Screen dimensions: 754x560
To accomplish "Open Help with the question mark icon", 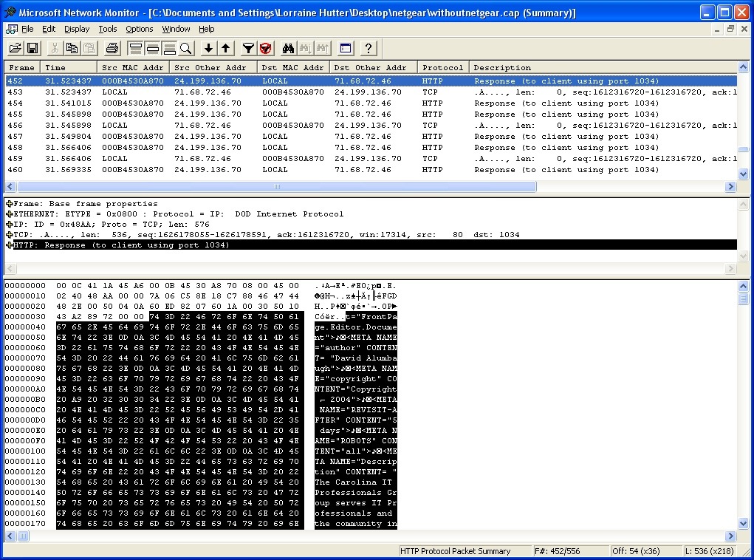I will point(368,48).
